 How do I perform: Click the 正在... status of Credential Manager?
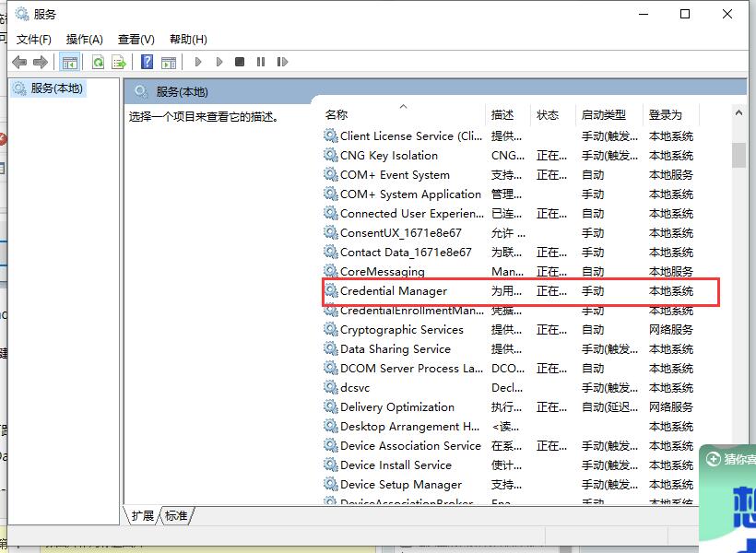tap(551, 290)
